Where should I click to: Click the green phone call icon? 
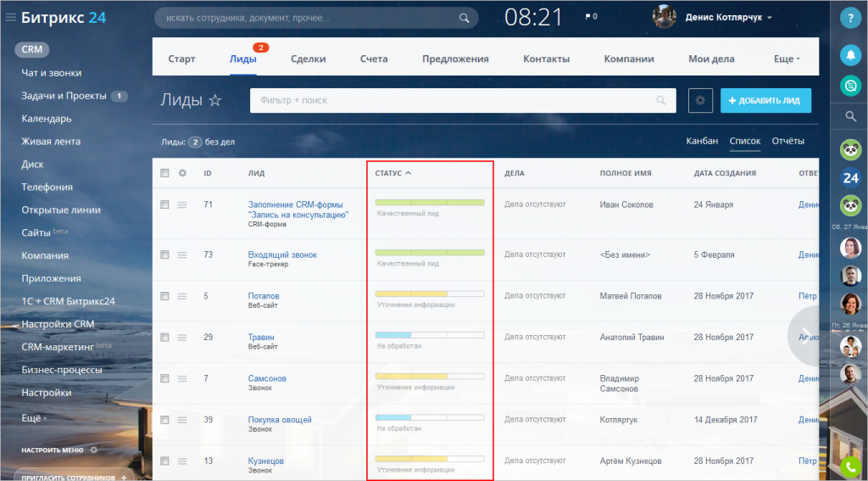coord(850,466)
